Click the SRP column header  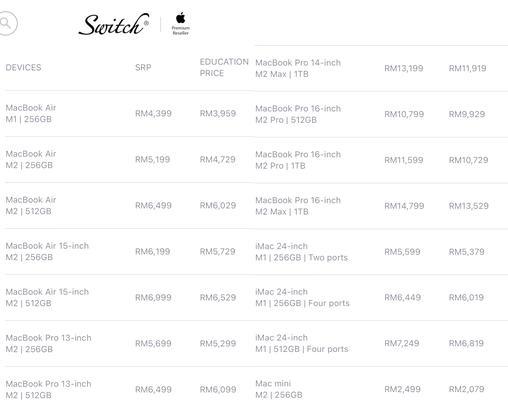143,68
